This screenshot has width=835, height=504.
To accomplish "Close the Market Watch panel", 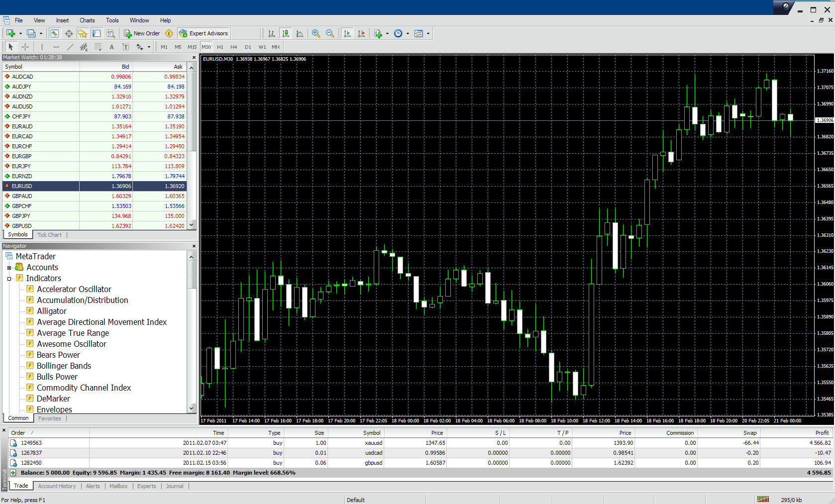I will coord(194,58).
